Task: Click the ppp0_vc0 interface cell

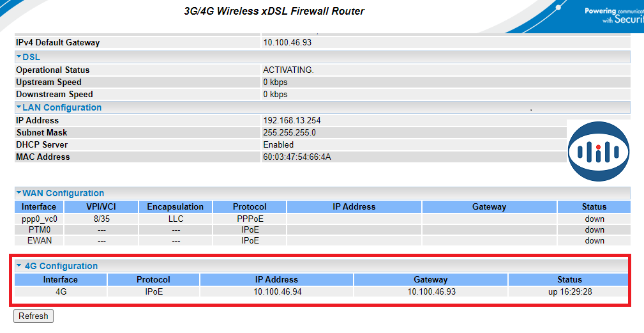Action: pyautogui.click(x=39, y=219)
